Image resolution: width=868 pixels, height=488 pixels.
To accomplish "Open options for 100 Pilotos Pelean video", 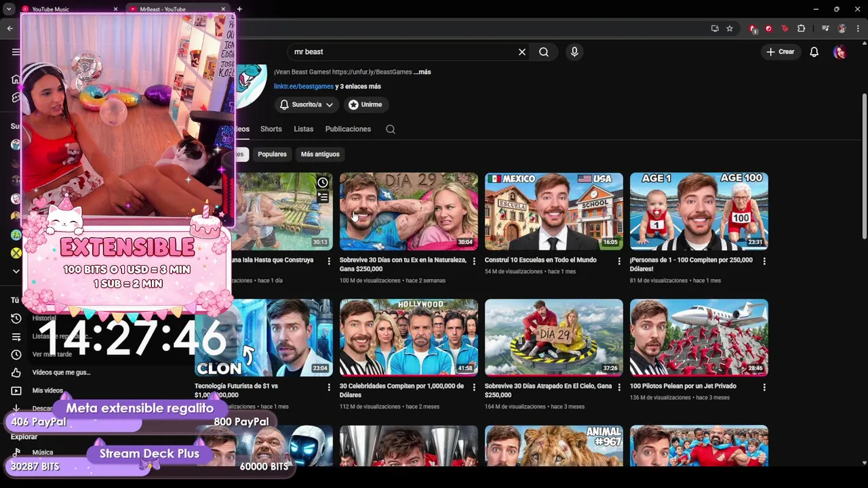I will [764, 387].
